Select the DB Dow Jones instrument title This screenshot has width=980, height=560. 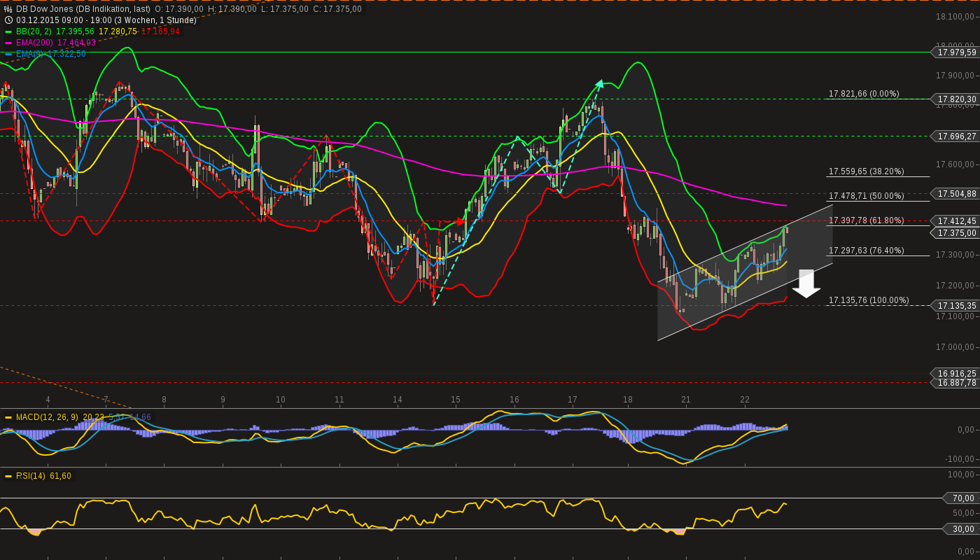(83, 9)
